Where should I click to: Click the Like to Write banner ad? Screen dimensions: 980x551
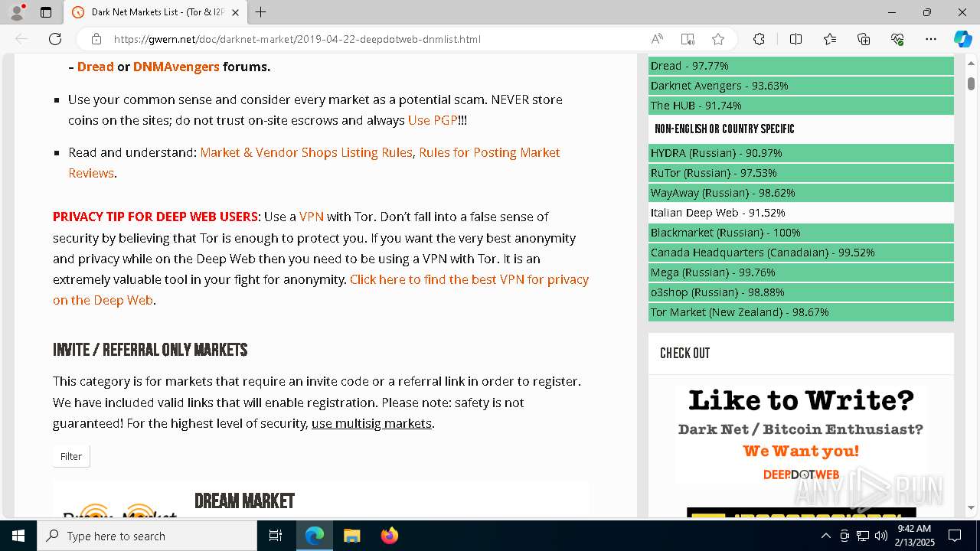801,436
